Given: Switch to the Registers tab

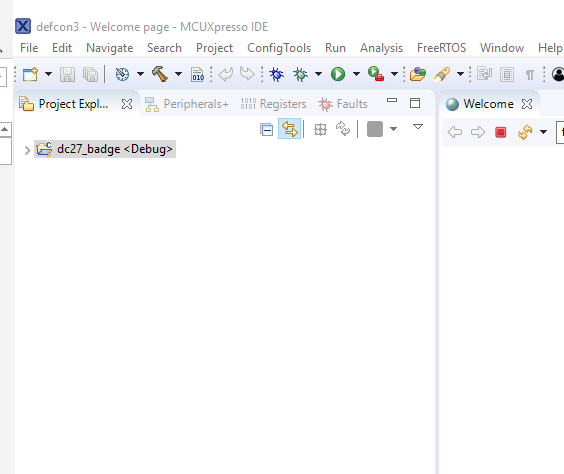Looking at the screenshot, I should click(x=273, y=104).
